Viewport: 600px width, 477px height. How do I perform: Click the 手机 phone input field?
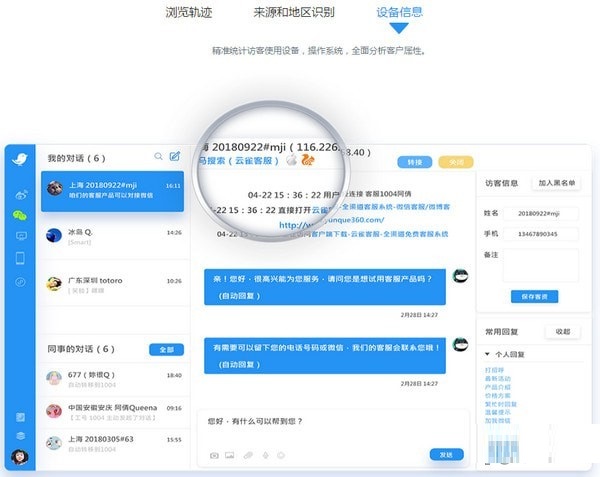pos(541,234)
